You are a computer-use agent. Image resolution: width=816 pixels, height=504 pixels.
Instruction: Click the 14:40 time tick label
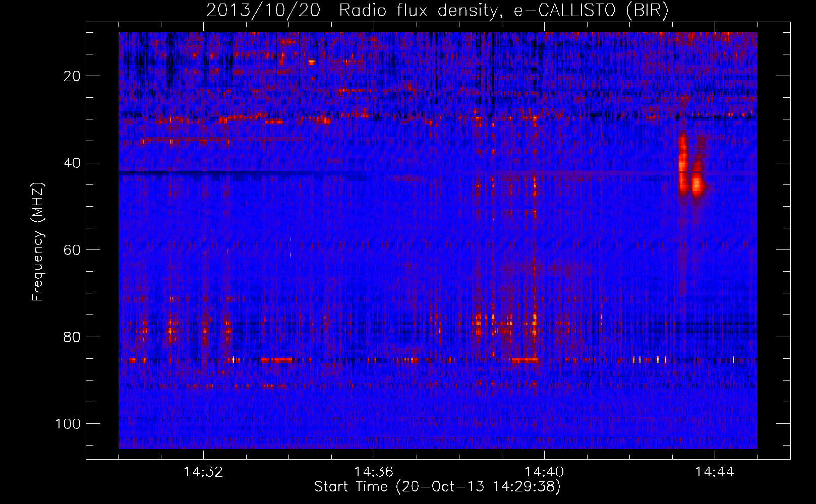(544, 472)
